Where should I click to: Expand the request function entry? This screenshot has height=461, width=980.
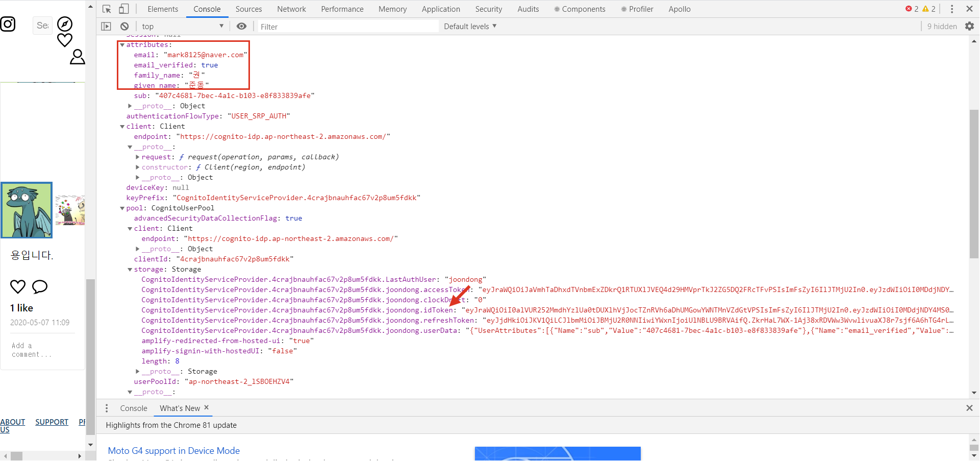[138, 157]
